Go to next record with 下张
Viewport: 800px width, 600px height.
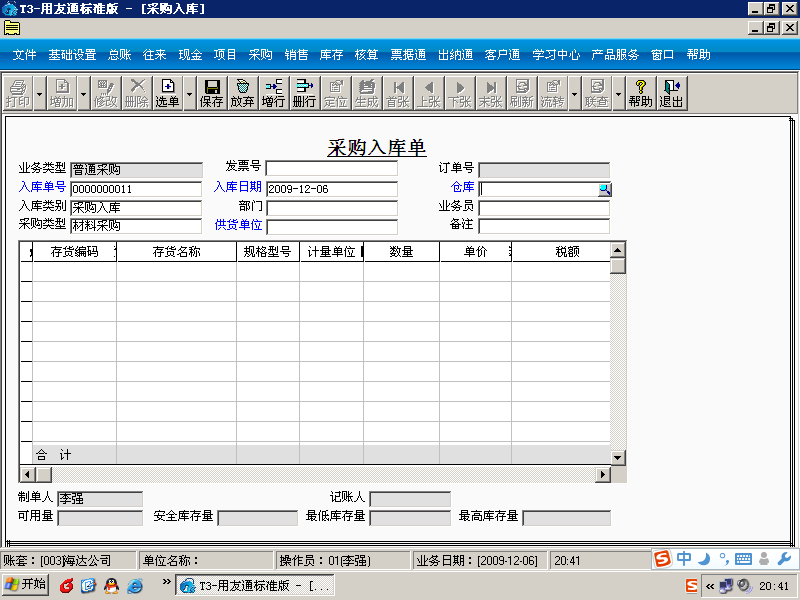click(459, 93)
